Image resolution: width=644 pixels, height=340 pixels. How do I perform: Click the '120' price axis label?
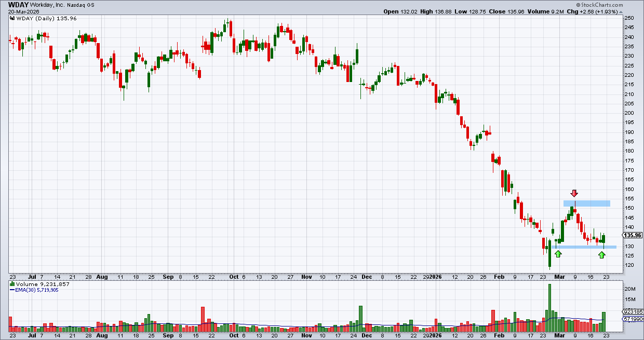(628, 265)
